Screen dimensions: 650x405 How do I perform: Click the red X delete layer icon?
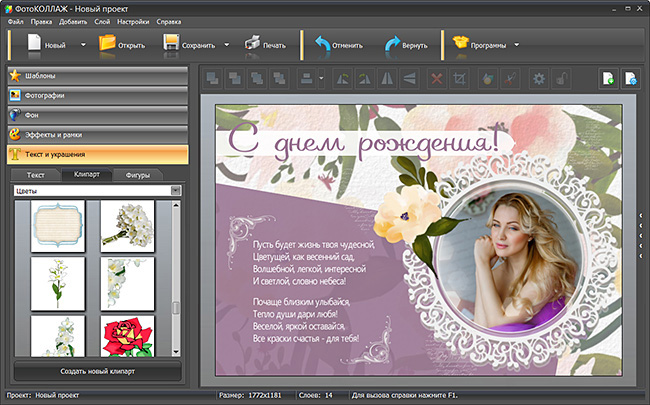[437, 78]
